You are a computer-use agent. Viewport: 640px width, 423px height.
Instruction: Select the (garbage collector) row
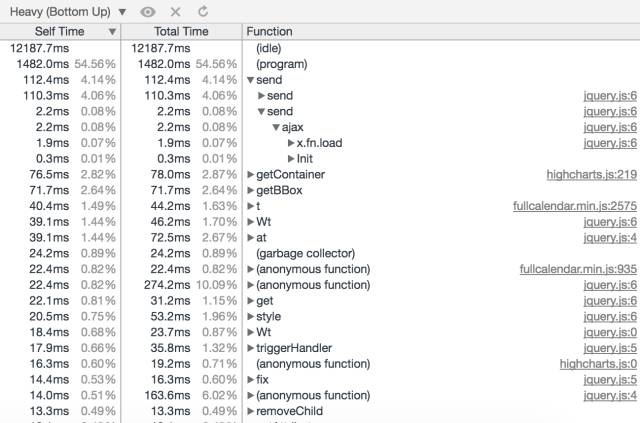tap(320, 254)
